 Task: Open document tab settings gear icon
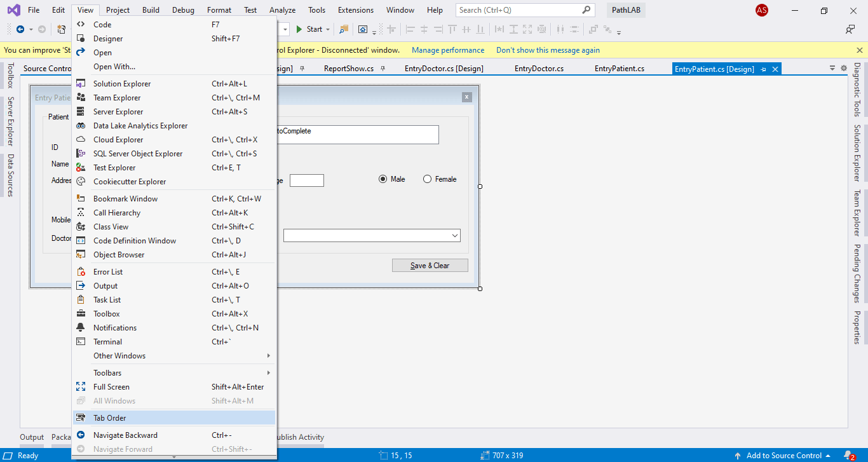coord(844,69)
